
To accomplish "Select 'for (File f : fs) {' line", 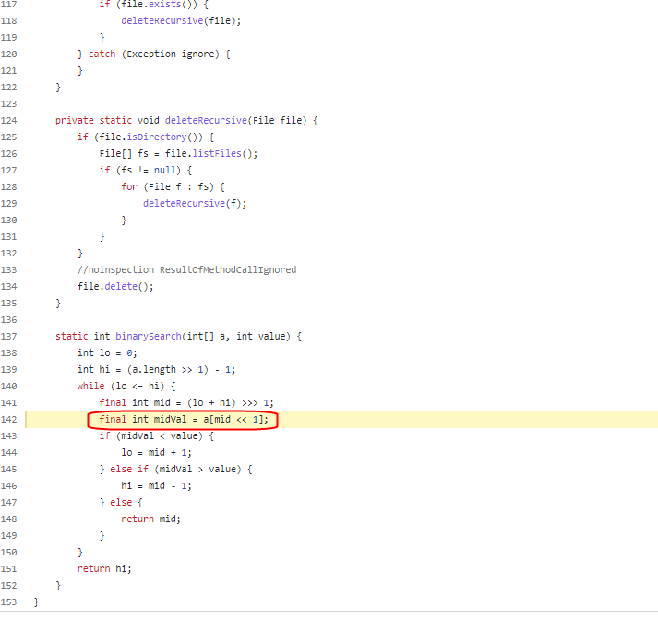I will click(x=173, y=187).
